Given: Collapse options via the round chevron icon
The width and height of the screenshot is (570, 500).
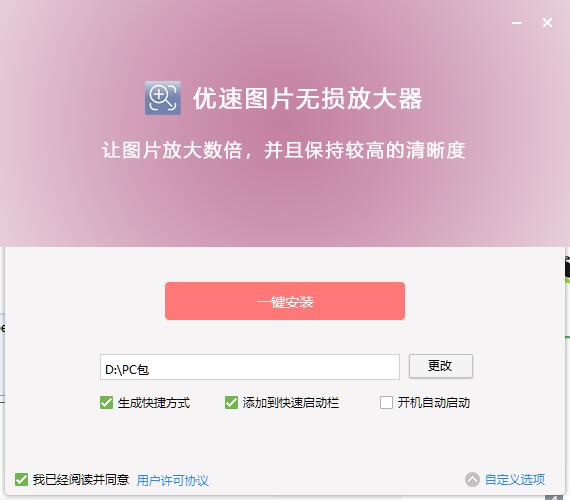Looking at the screenshot, I should [x=472, y=479].
